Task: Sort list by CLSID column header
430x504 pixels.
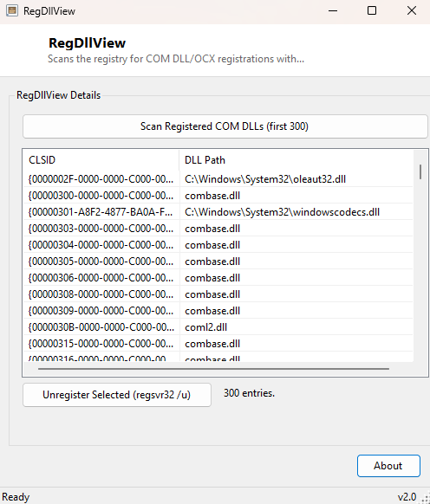Action: 101,159
